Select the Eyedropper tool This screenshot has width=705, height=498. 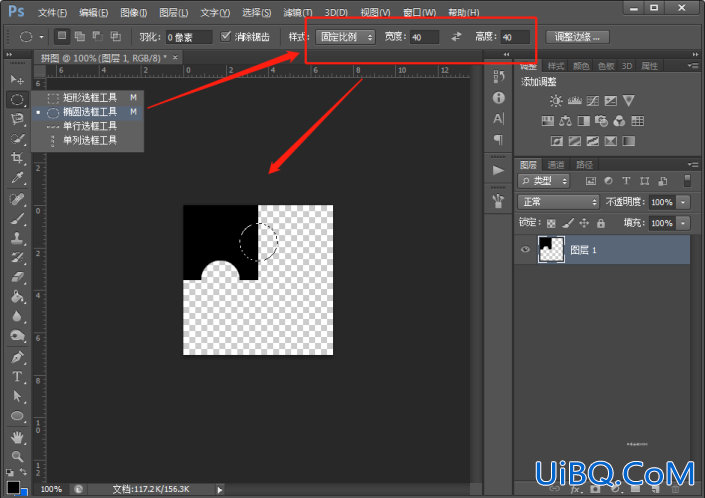pos(17,178)
